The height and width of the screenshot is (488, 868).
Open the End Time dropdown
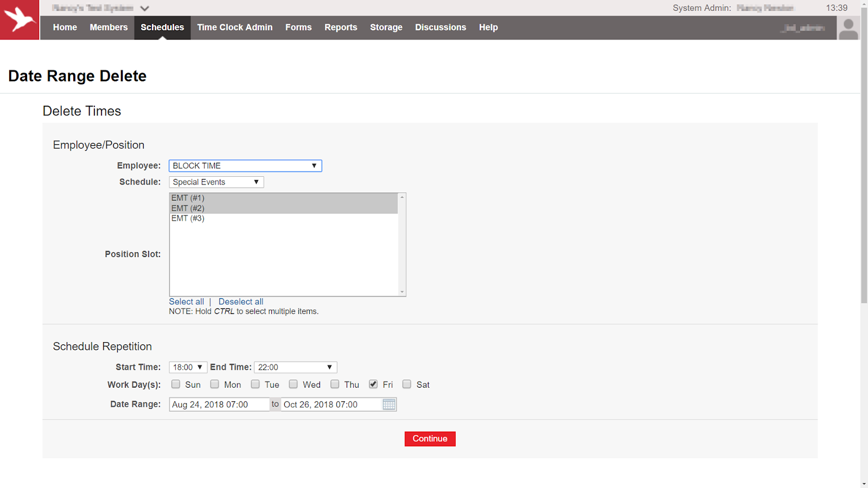click(x=296, y=368)
